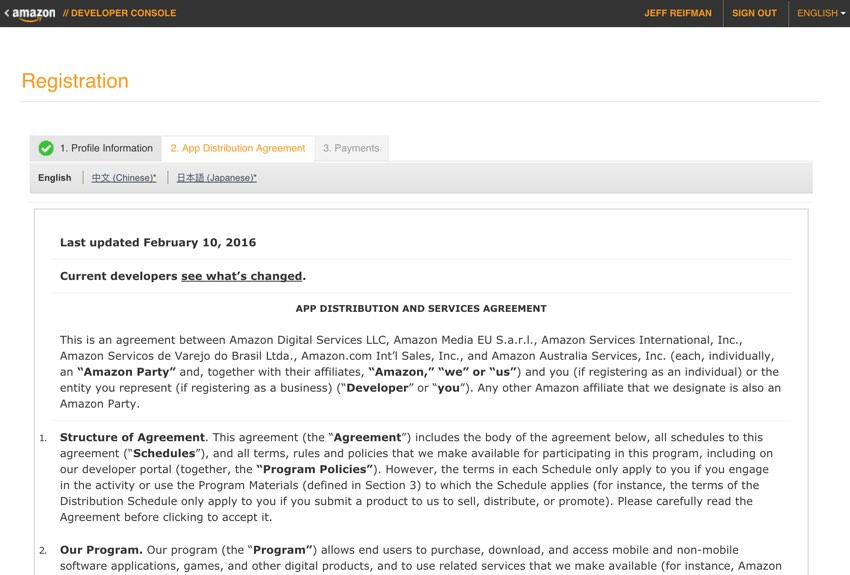The height and width of the screenshot is (575, 850).
Task: Open the Developer Console link
Action: pyautogui.click(x=119, y=13)
